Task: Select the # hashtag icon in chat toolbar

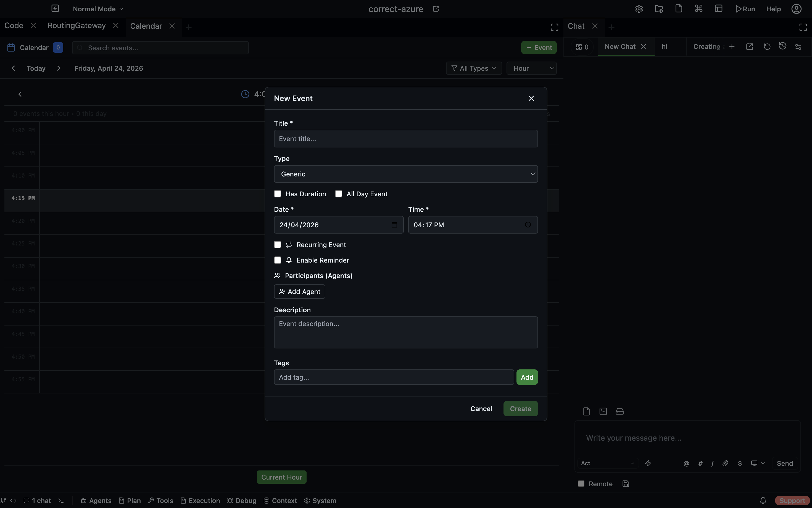Action: point(701,463)
